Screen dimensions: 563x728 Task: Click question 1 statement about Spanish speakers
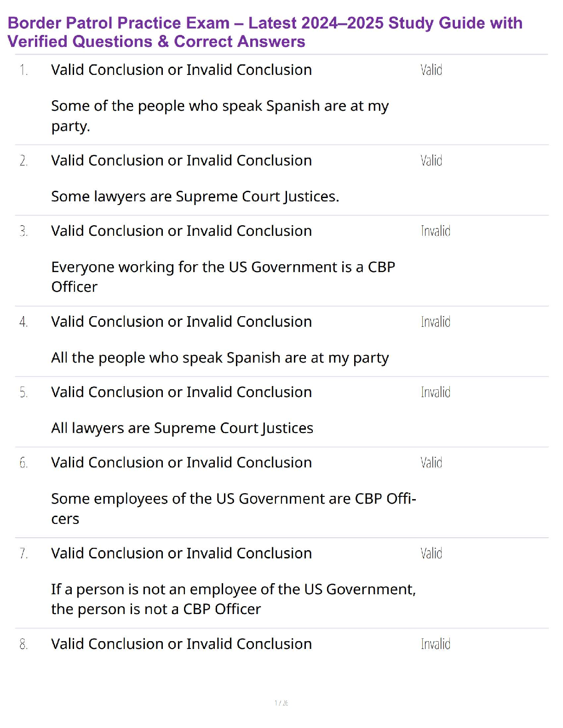coord(220,115)
